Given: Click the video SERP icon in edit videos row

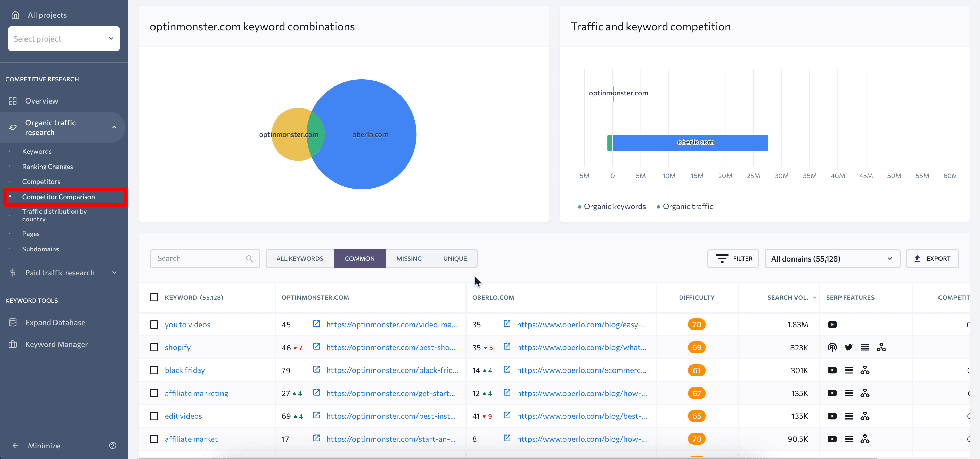Looking at the screenshot, I should pos(832,416).
